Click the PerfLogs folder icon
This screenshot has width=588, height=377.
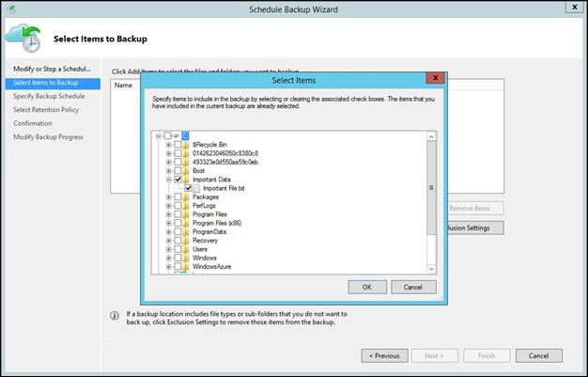coord(186,206)
